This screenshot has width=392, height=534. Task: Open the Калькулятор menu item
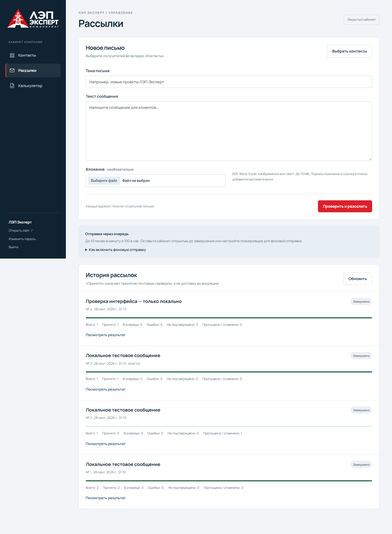33,86
